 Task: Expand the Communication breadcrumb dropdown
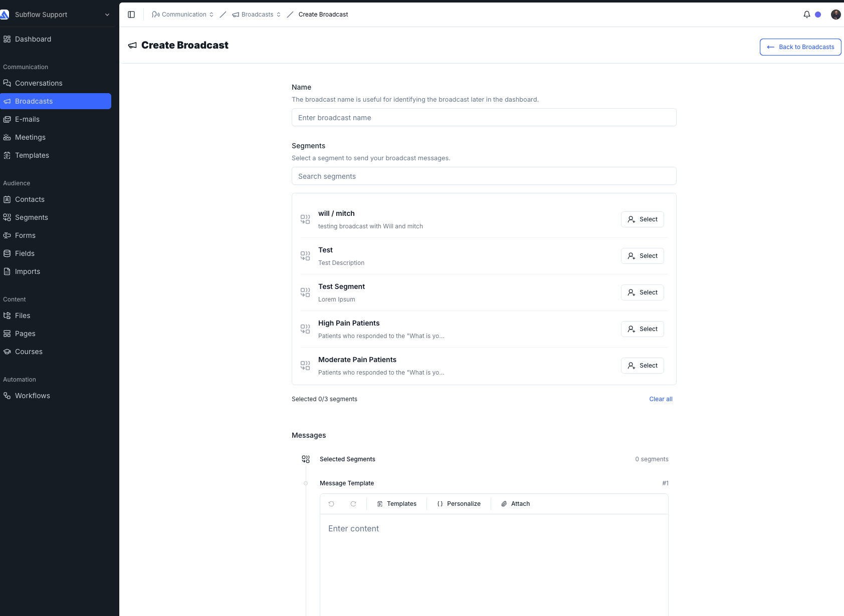point(183,15)
